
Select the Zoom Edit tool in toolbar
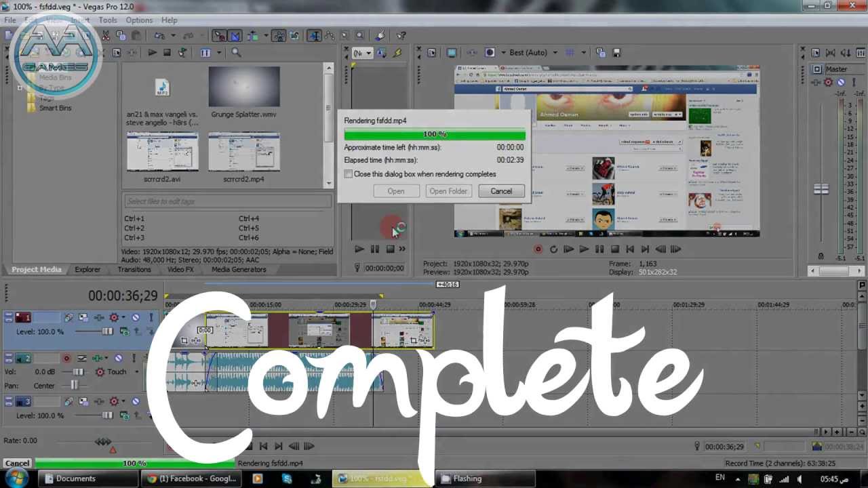[359, 35]
